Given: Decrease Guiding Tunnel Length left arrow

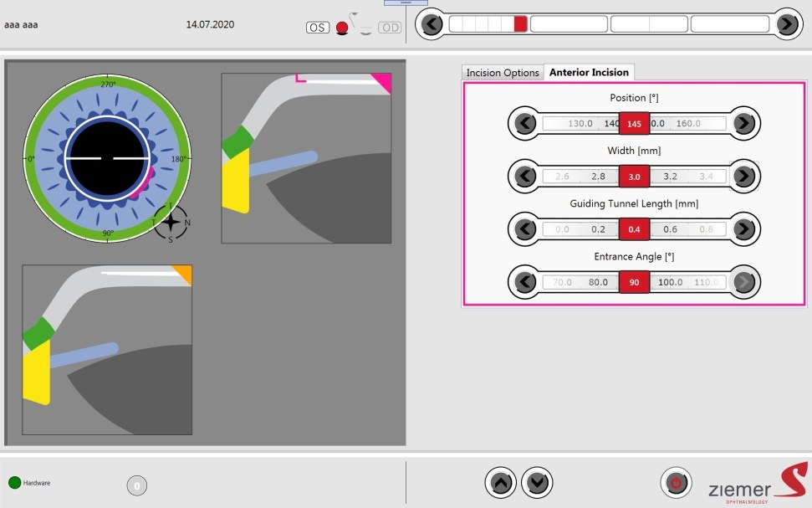Looking at the screenshot, I should click(525, 229).
